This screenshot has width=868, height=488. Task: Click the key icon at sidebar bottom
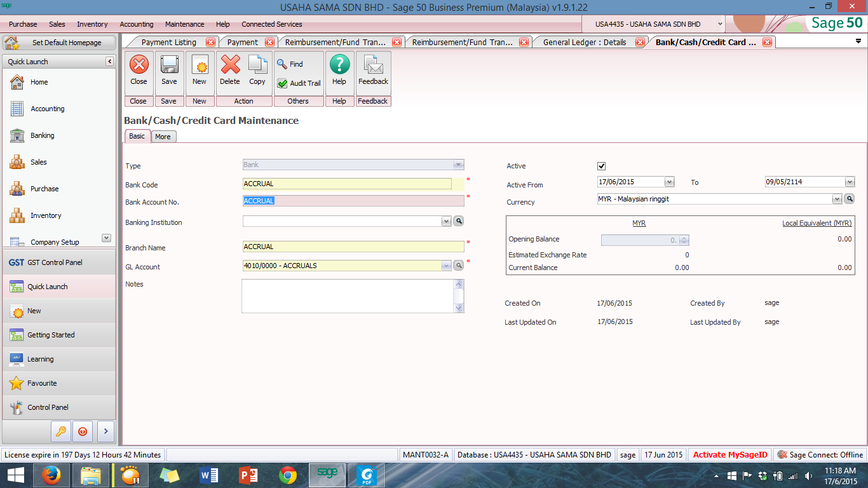(x=60, y=431)
